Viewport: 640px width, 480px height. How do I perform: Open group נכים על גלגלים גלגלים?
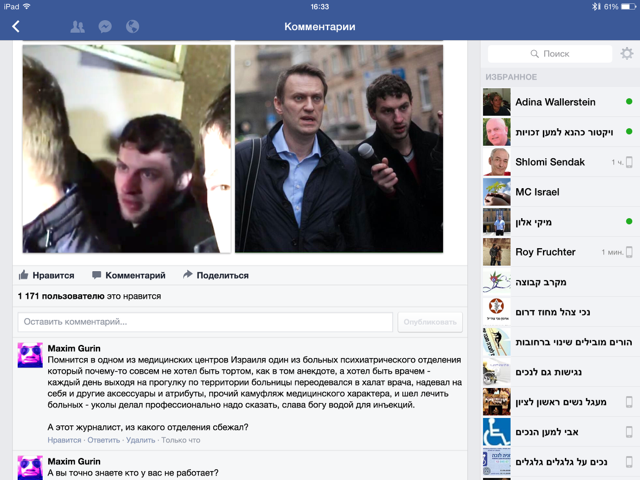pyautogui.click(x=560, y=462)
